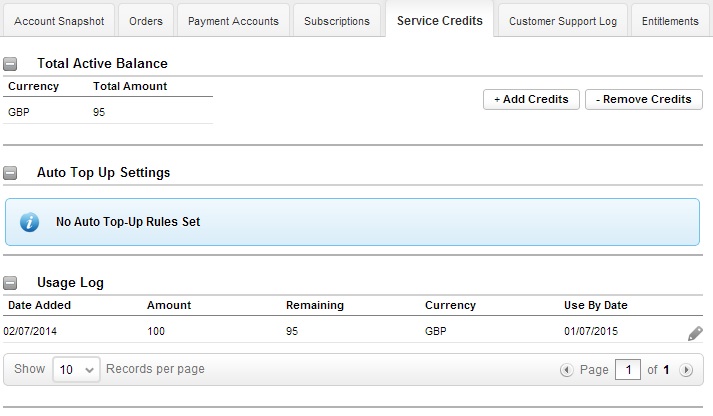Click the Add Credits button

[x=531, y=99]
